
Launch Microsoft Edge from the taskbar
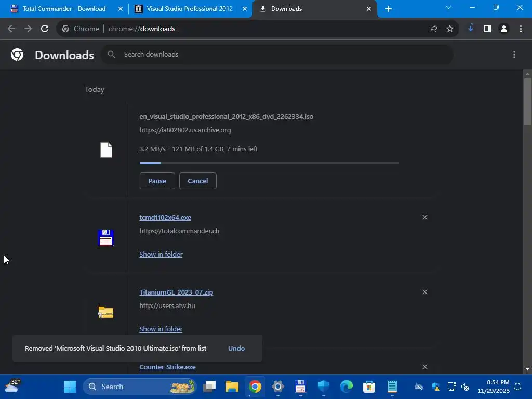coord(346,387)
